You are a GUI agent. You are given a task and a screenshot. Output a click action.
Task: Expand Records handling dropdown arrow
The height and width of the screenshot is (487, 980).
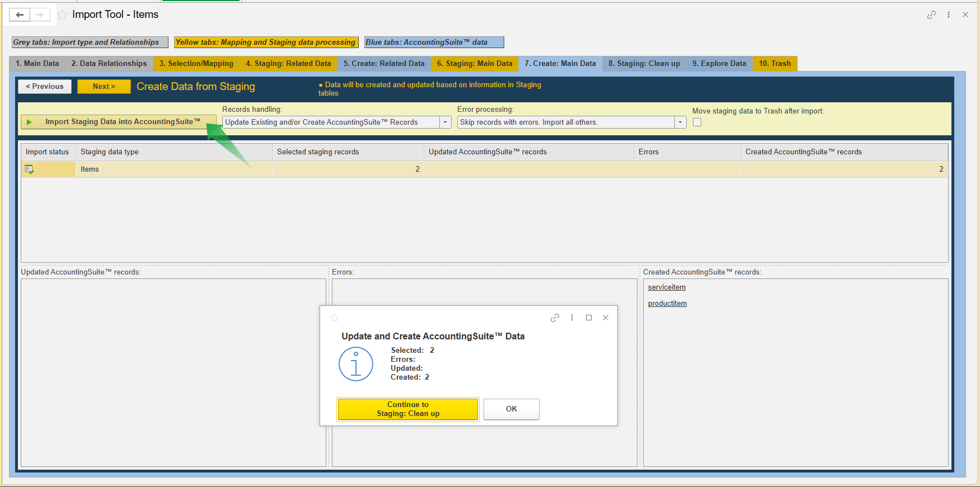pos(446,122)
